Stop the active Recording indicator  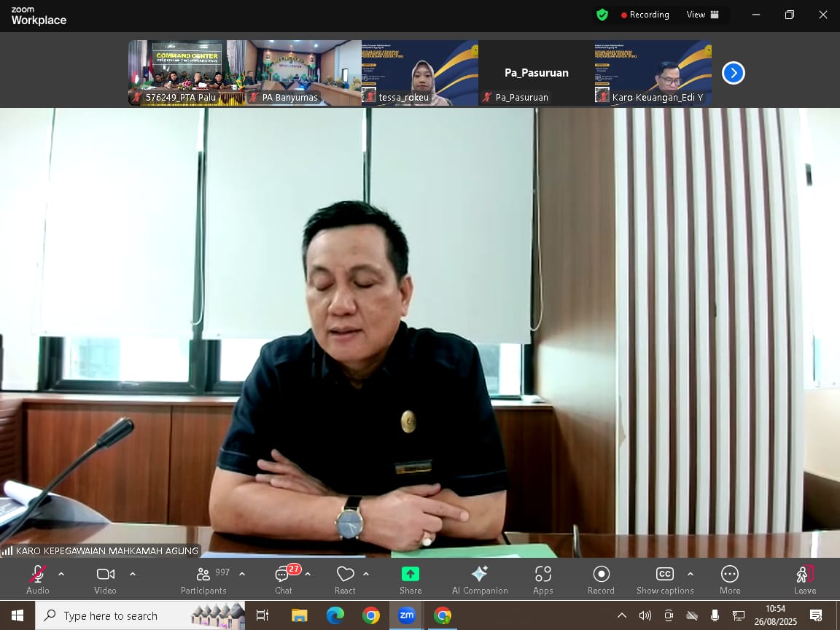(645, 15)
